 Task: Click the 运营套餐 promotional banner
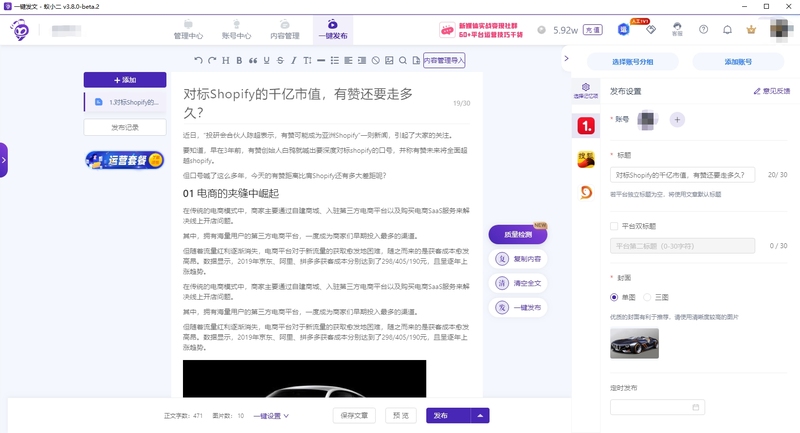[x=124, y=160]
